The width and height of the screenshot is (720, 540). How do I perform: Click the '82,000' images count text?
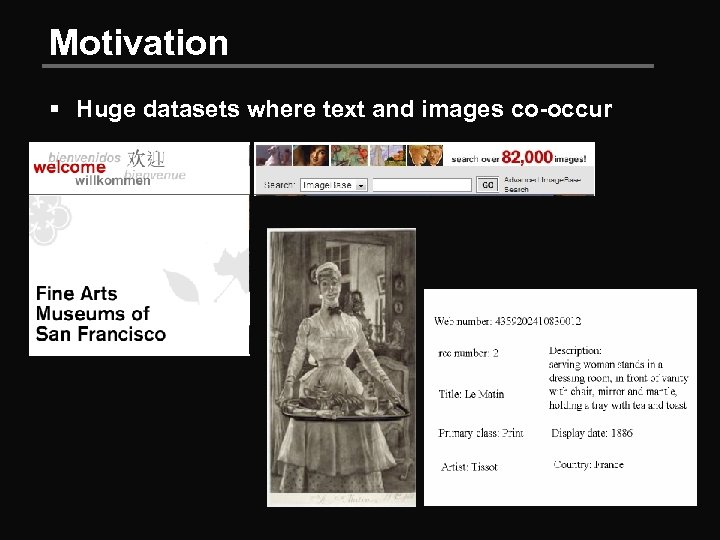[527, 157]
